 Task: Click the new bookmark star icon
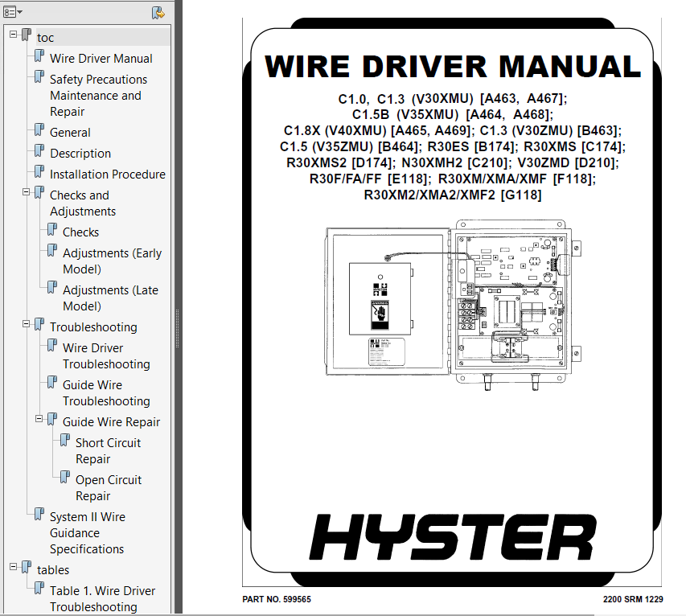(158, 13)
